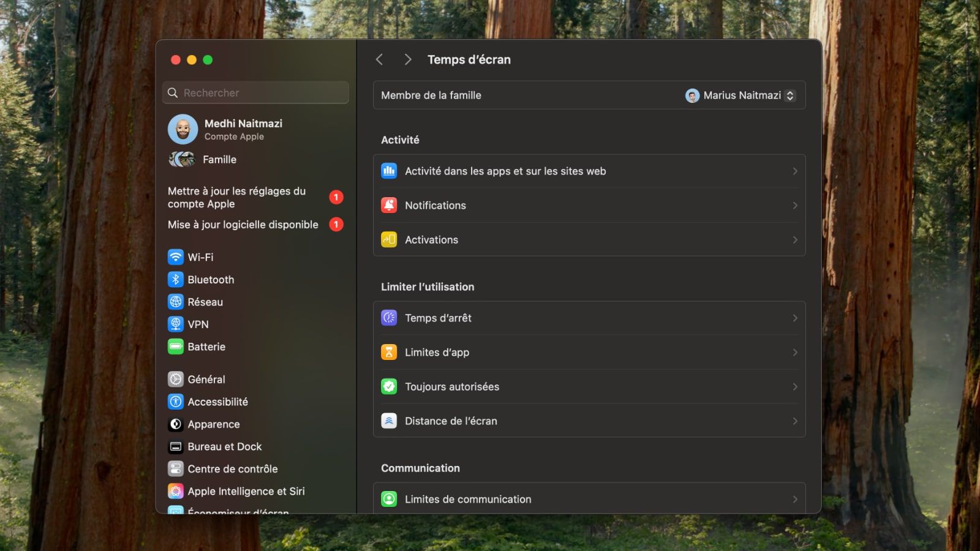The height and width of the screenshot is (551, 980).
Task: Click the search magnifier icon
Action: [x=173, y=92]
